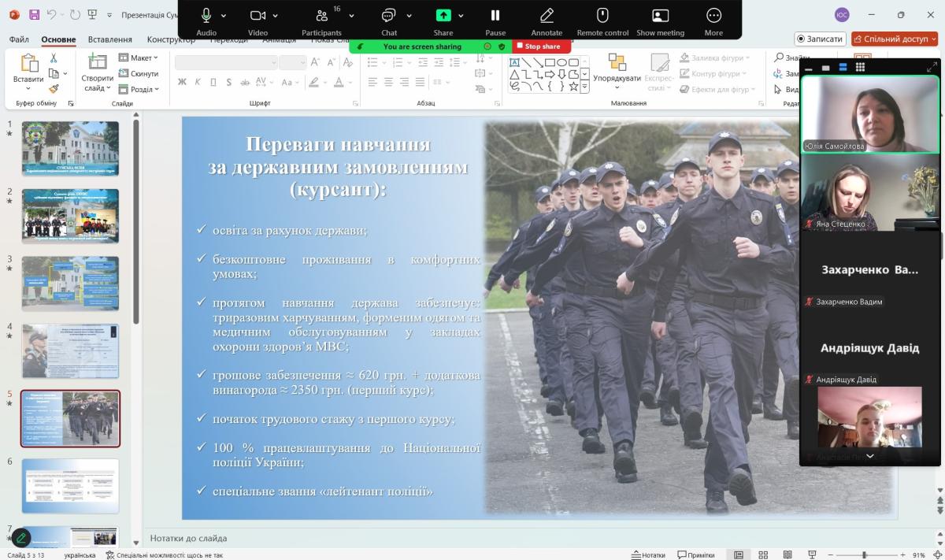Expand the Макет layout dropdown

[x=139, y=57]
